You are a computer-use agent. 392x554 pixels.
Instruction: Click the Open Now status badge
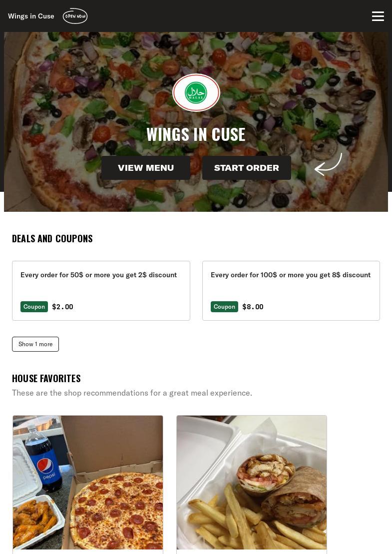(x=75, y=16)
